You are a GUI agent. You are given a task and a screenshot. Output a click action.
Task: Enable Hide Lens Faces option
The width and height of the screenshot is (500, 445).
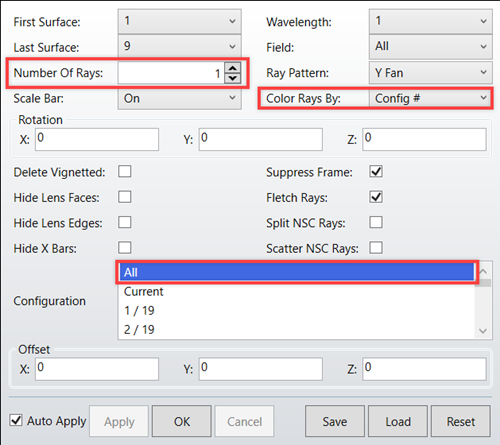click(x=125, y=197)
